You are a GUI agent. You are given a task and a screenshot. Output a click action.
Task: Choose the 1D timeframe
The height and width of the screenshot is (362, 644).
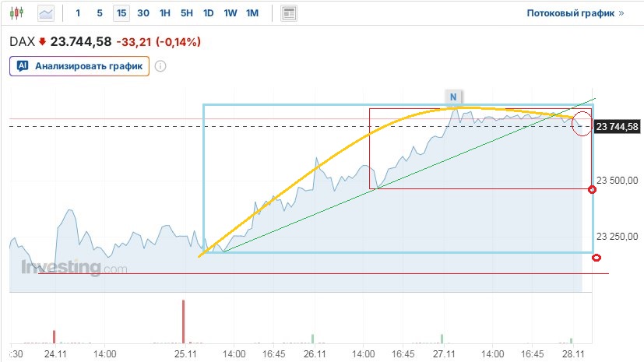208,13
